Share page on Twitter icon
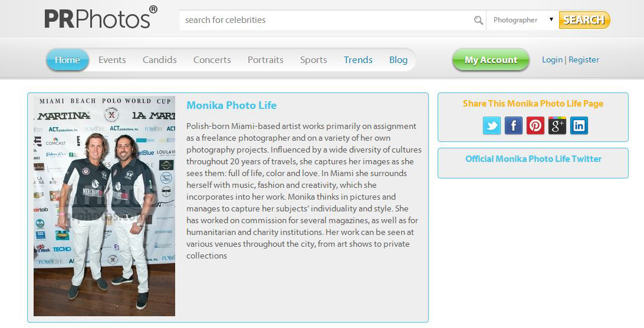This screenshot has width=644, height=328. (x=491, y=125)
